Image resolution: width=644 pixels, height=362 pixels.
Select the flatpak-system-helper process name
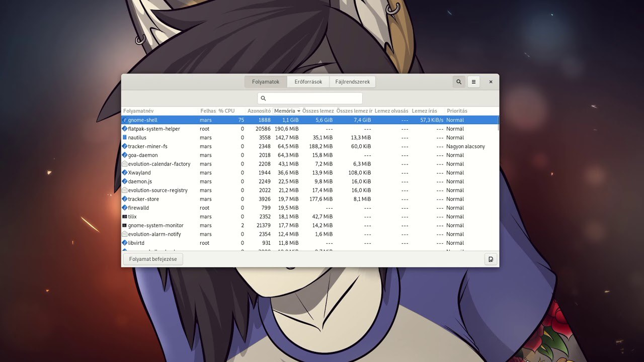point(154,129)
